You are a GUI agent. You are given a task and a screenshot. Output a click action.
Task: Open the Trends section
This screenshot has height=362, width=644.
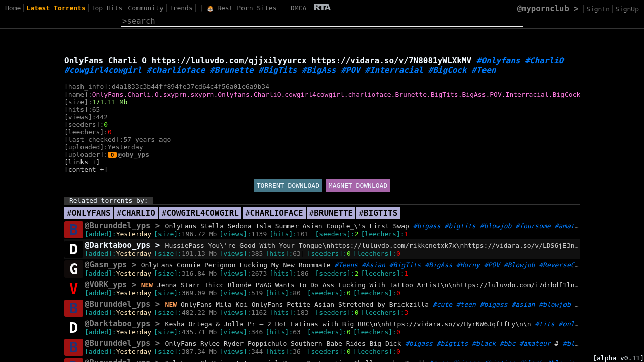pos(181,8)
